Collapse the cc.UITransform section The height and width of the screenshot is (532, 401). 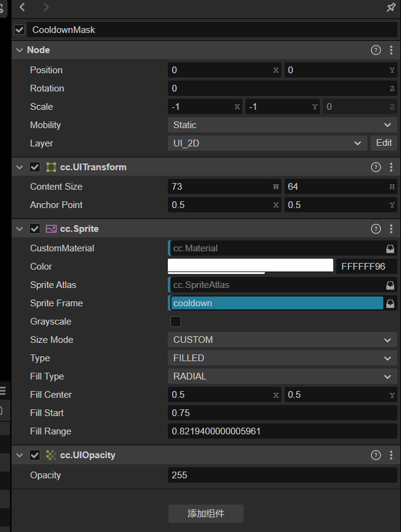pyautogui.click(x=20, y=167)
